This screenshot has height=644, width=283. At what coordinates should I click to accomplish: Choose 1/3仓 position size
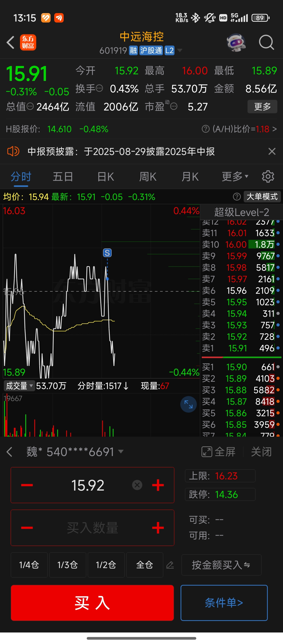click(68, 565)
